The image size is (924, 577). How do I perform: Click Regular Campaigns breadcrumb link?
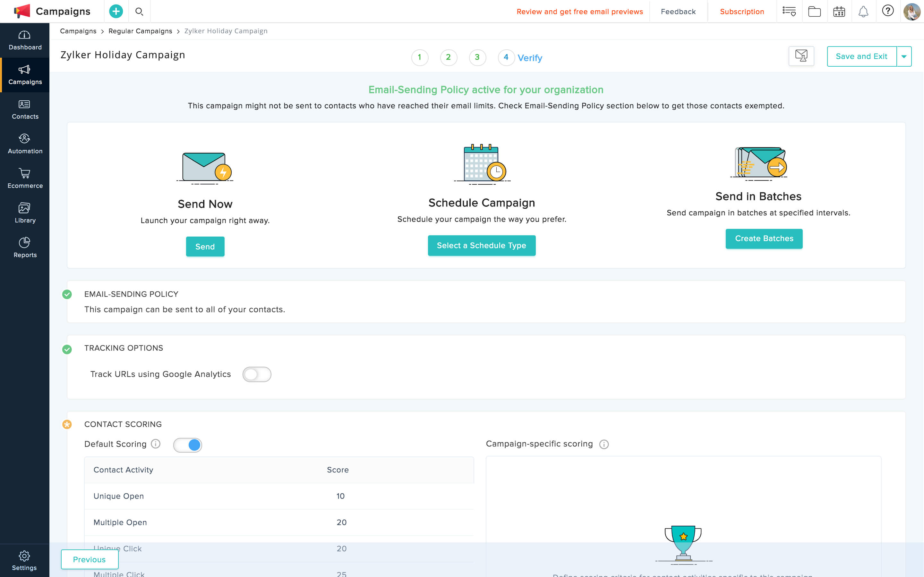(x=140, y=31)
